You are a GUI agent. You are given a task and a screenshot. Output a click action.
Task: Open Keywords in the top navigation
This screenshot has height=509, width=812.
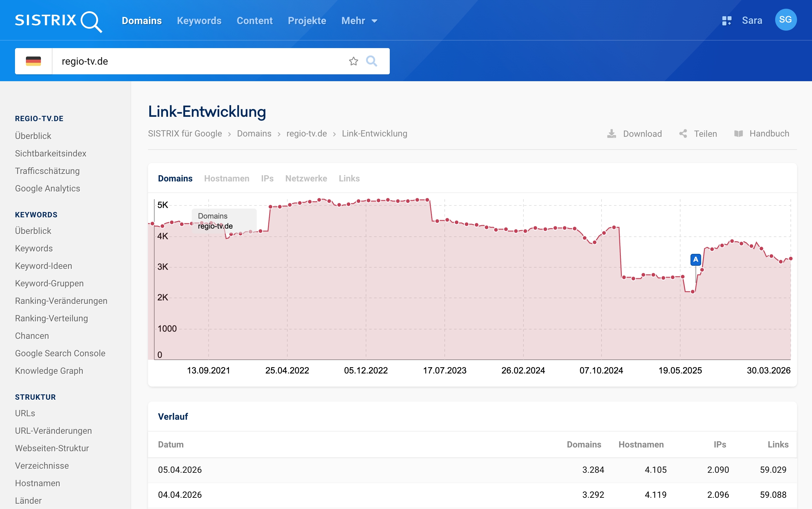click(199, 21)
